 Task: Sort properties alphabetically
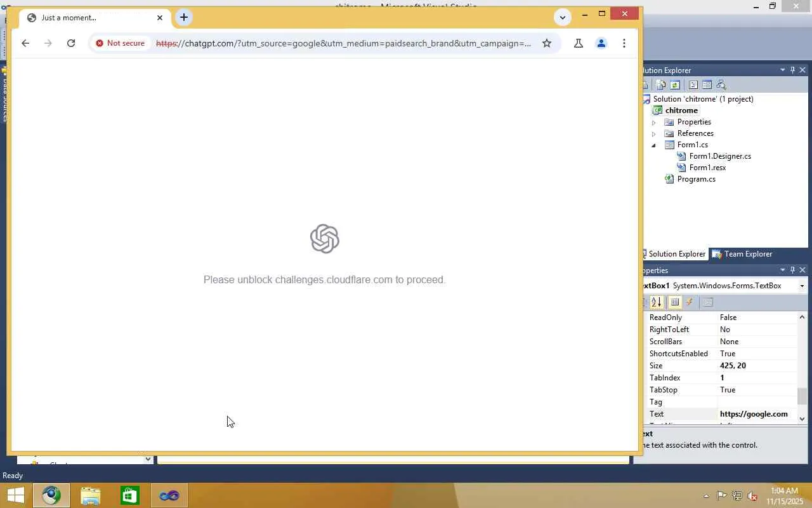point(657,302)
